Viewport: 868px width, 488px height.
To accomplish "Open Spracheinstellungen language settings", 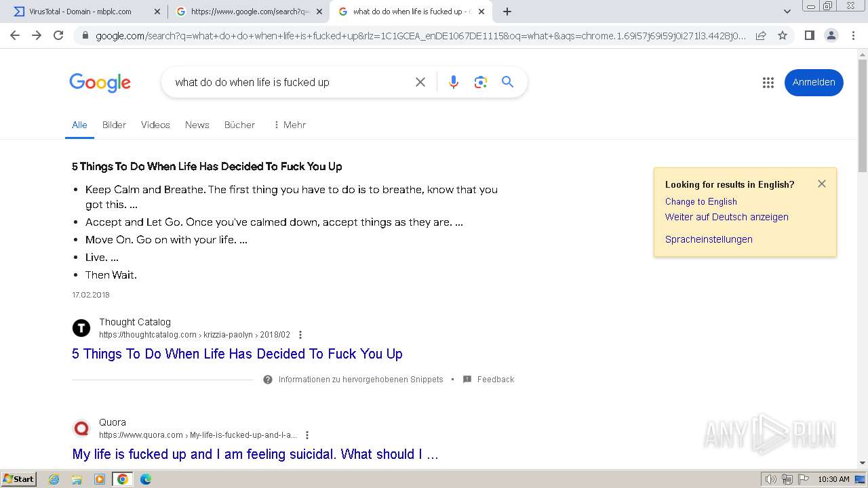I will pyautogui.click(x=709, y=239).
